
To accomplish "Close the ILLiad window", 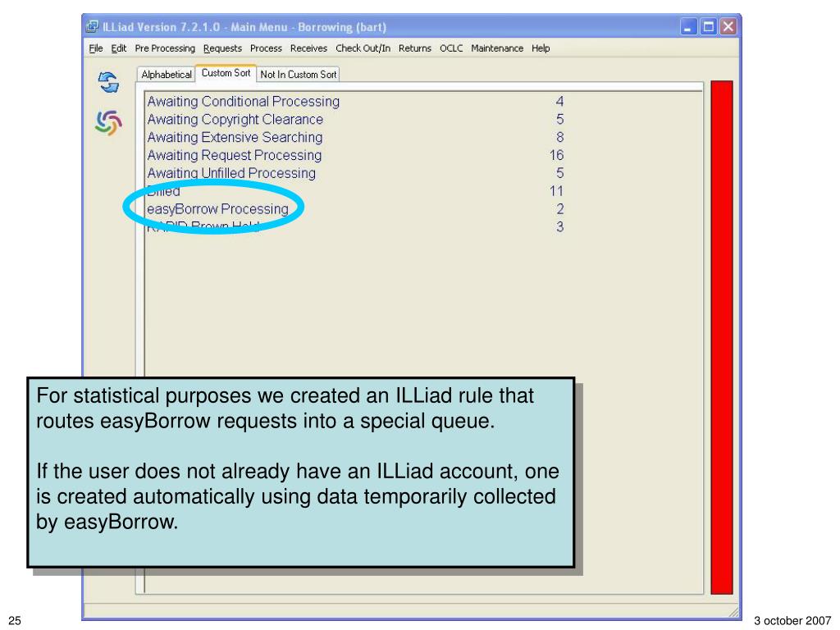I will tap(728, 26).
